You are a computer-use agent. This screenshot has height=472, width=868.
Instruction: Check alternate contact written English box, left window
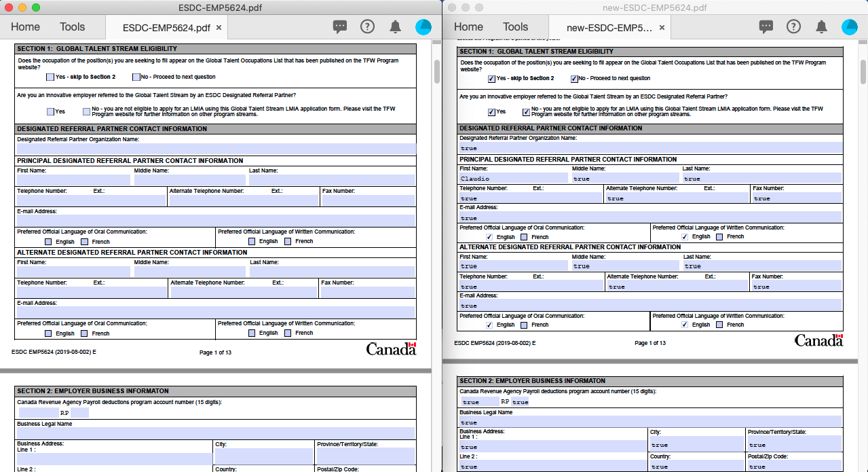tap(252, 333)
